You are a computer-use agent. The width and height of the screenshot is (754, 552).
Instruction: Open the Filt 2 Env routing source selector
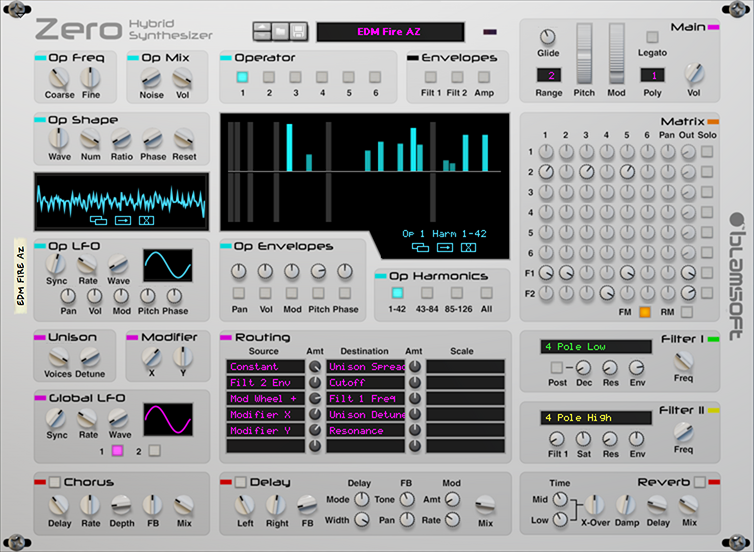265,383
